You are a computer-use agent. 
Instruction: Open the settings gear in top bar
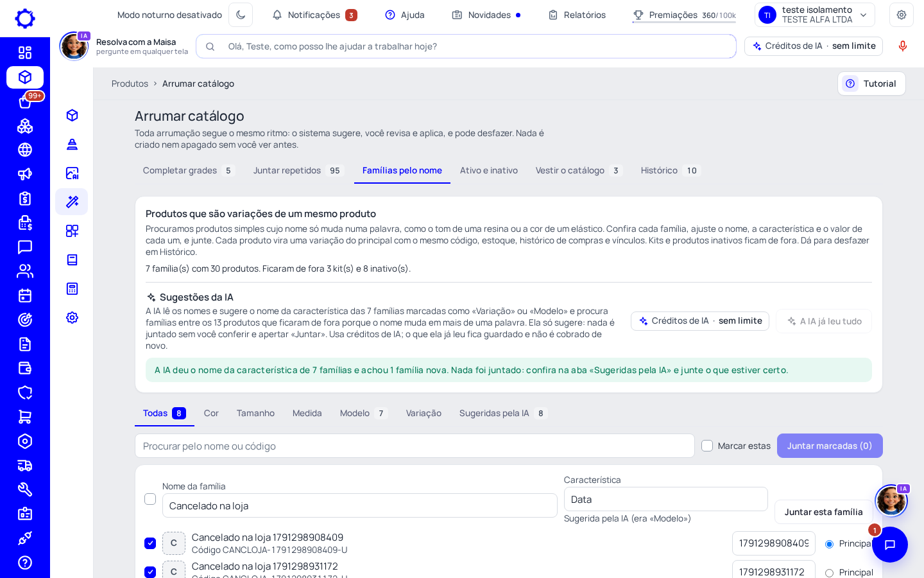pos(902,15)
